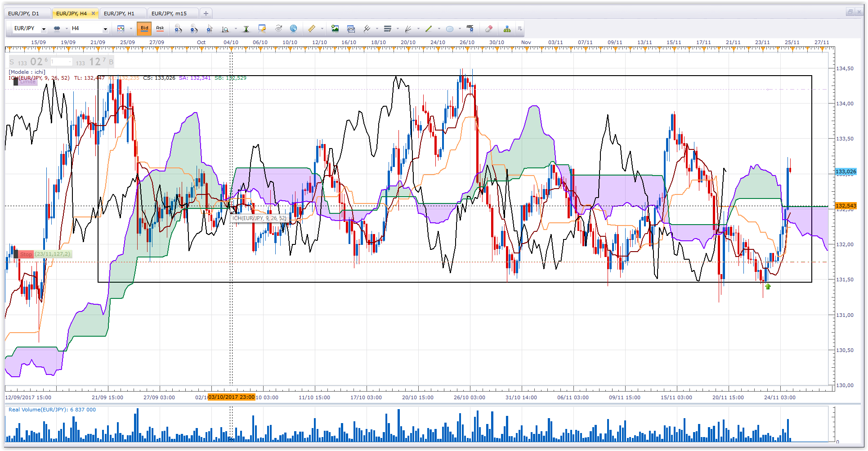Image resolution: width=868 pixels, height=451 pixels.
Task: Click the orange 132,543 price tag
Action: tap(846, 206)
